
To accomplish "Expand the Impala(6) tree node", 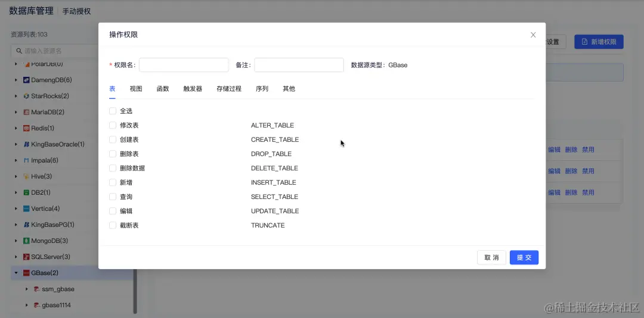I will [x=16, y=160].
